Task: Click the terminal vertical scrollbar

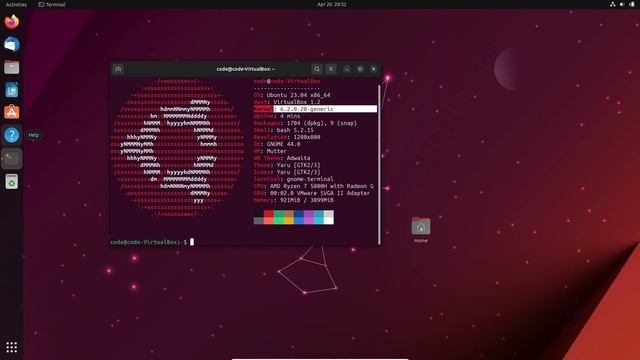Action: point(379,164)
